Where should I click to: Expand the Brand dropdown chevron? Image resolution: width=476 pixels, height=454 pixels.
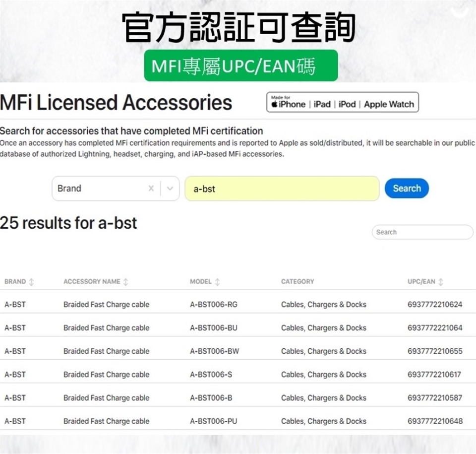[x=170, y=189]
